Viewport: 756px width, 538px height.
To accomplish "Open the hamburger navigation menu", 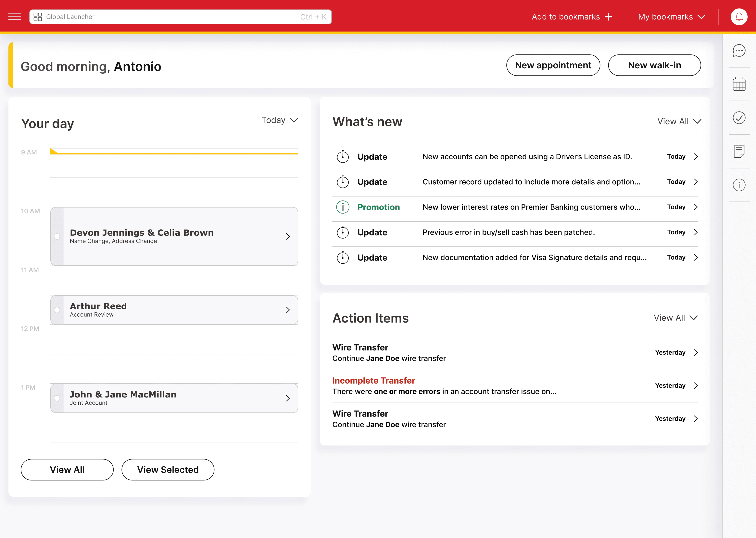I will tap(15, 17).
